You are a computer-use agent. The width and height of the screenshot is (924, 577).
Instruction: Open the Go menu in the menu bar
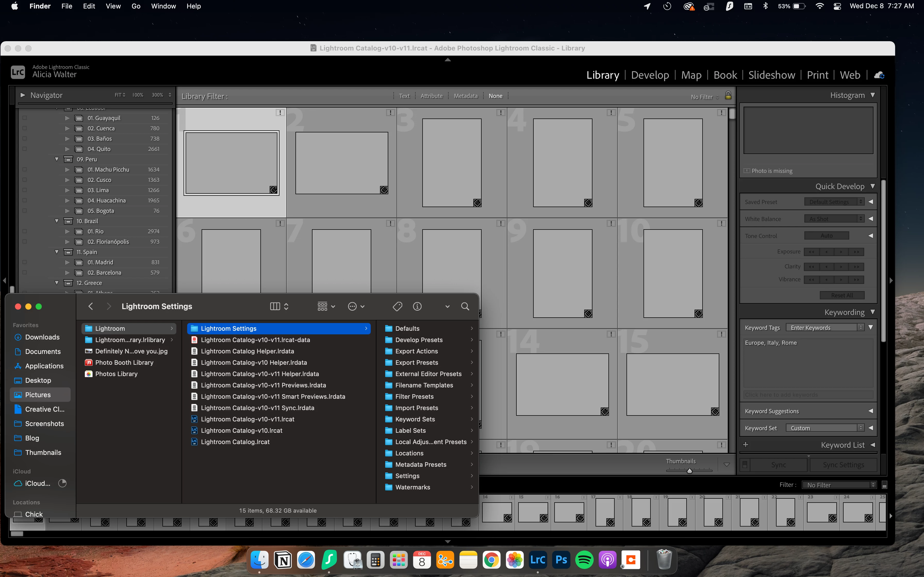pos(136,6)
